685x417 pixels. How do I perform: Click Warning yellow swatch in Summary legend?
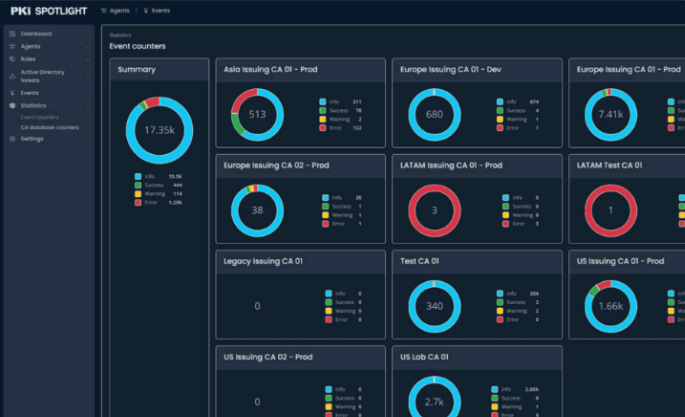point(138,194)
